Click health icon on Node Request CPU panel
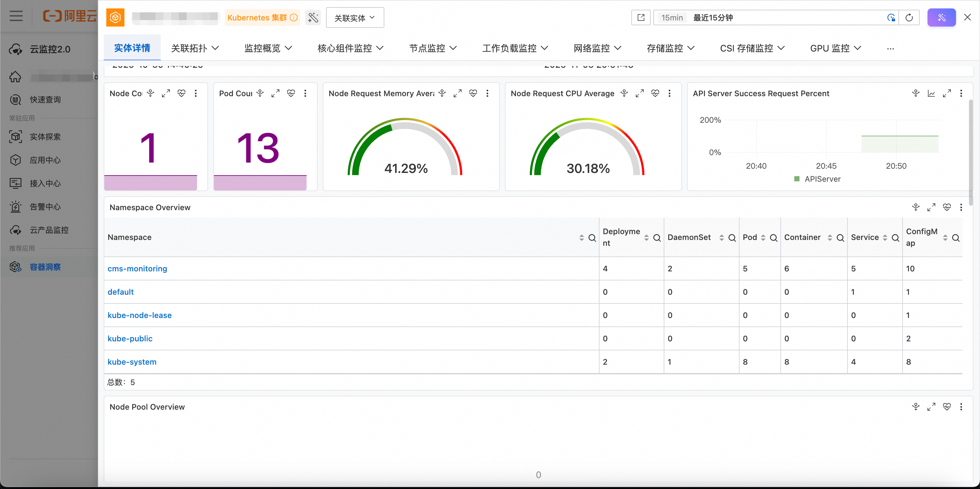The image size is (980, 489). click(x=655, y=93)
